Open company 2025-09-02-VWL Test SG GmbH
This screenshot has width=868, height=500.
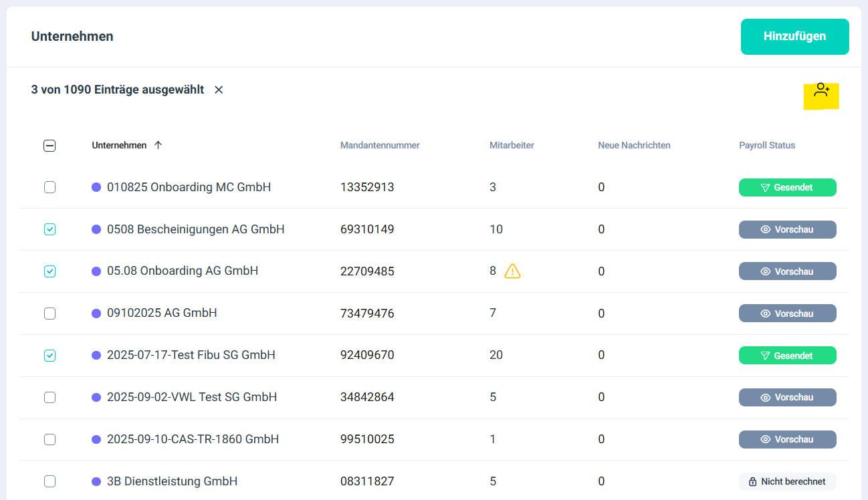click(192, 397)
